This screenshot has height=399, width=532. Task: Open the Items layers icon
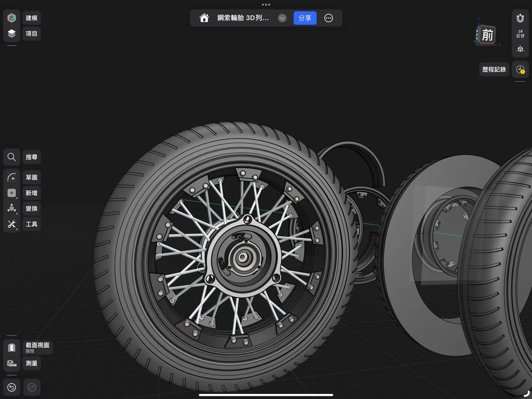(x=12, y=34)
